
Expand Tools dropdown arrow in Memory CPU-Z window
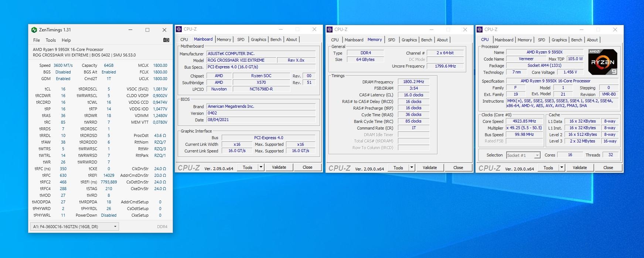[x=412, y=168]
